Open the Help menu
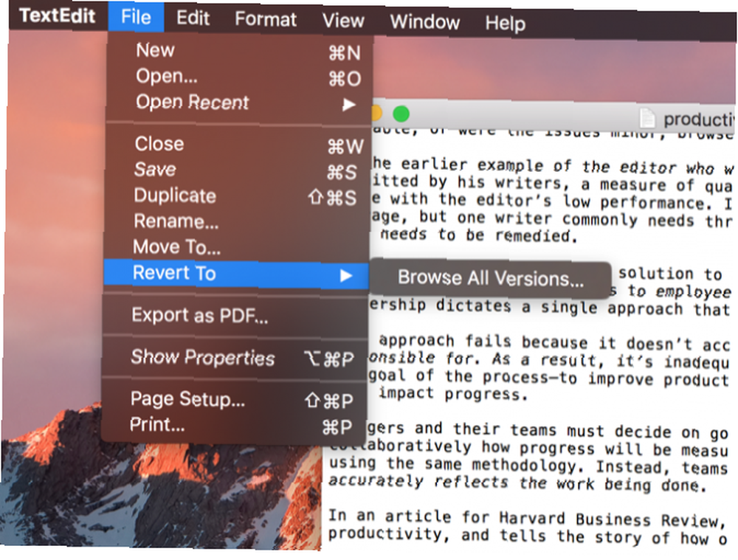 coord(505,23)
